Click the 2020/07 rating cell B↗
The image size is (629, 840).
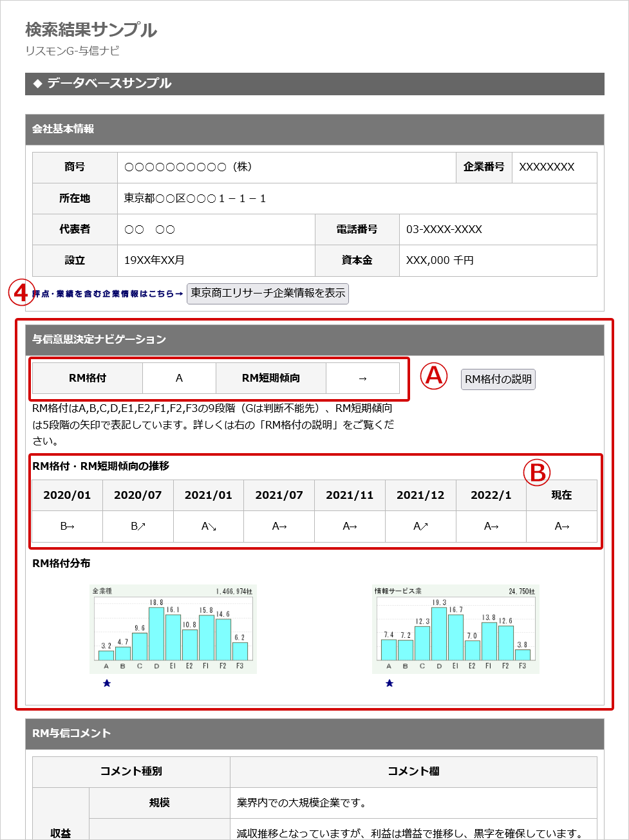138,527
